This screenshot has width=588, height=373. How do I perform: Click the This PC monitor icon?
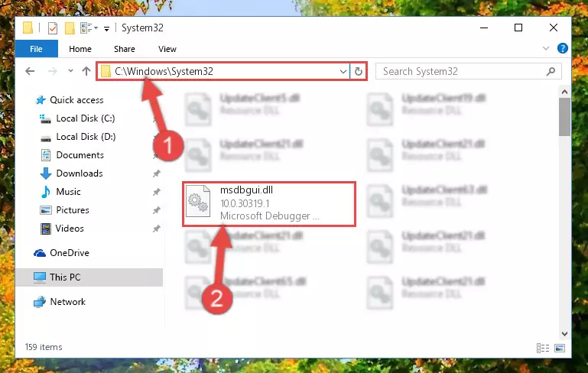(x=39, y=277)
